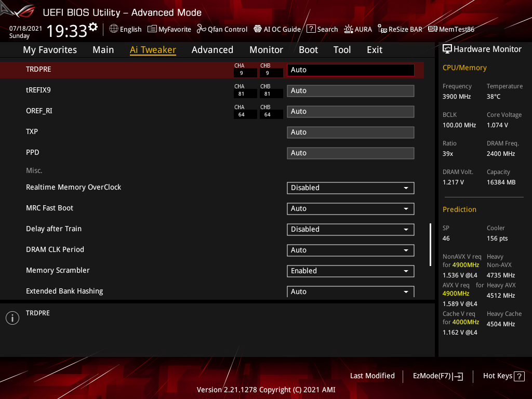Launch MemTest86 from the toolbar
The width and height of the screenshot is (532, 399).
451,29
